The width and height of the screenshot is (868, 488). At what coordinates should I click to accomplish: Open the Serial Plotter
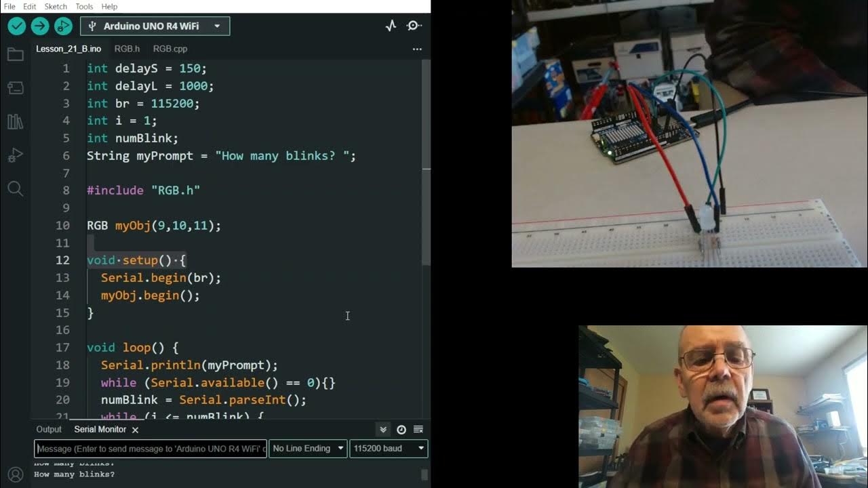click(391, 26)
